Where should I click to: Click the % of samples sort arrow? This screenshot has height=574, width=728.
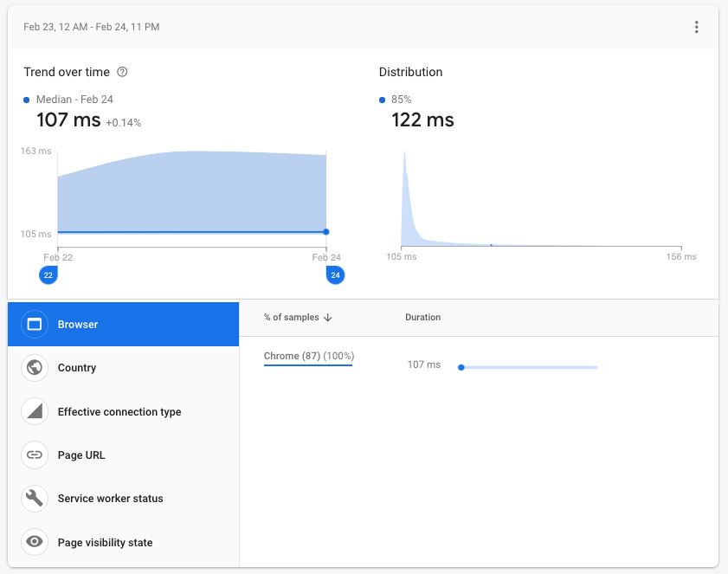coord(327,318)
